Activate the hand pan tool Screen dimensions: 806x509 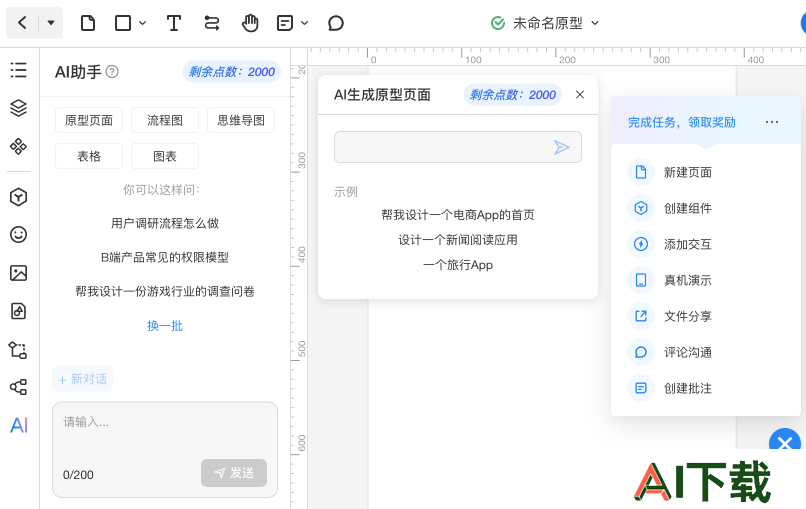click(250, 23)
